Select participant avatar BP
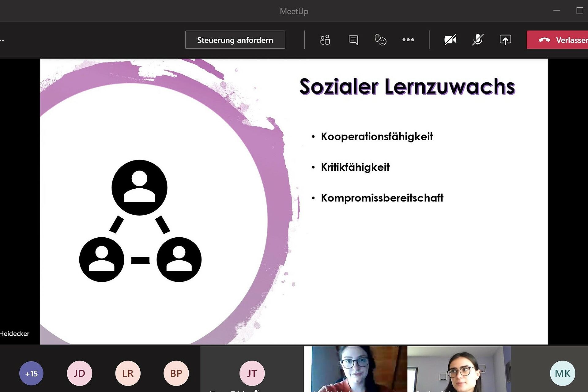The image size is (588, 392). pos(176,373)
